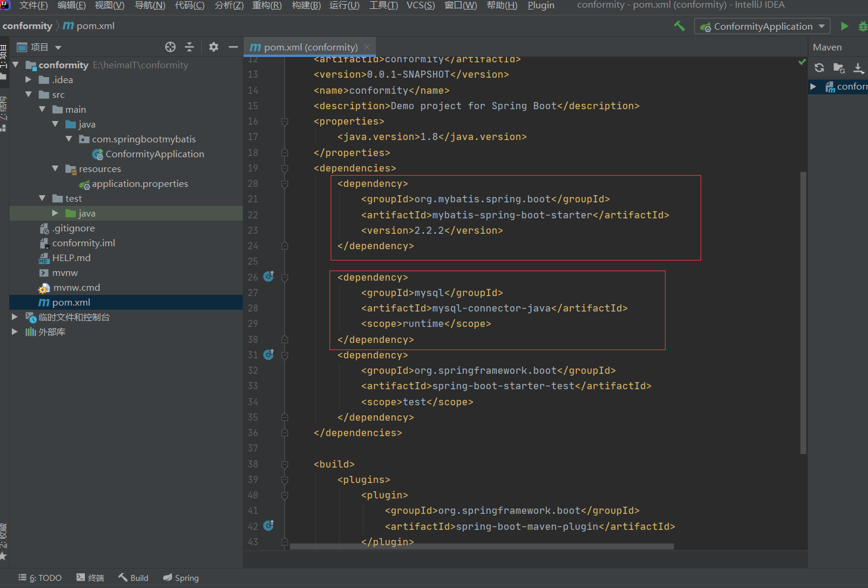Reimport Maven projects using refresh icon
This screenshot has width=868, height=588.
click(x=819, y=68)
